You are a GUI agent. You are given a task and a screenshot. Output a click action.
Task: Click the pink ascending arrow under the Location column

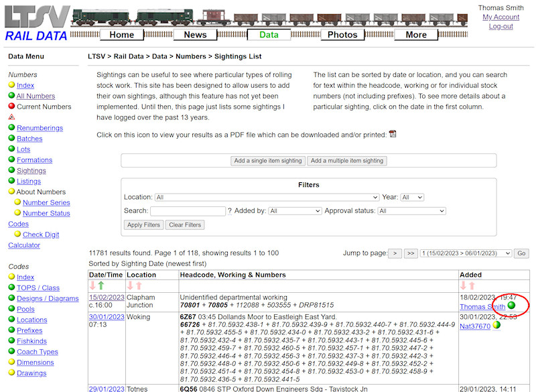coord(139,286)
